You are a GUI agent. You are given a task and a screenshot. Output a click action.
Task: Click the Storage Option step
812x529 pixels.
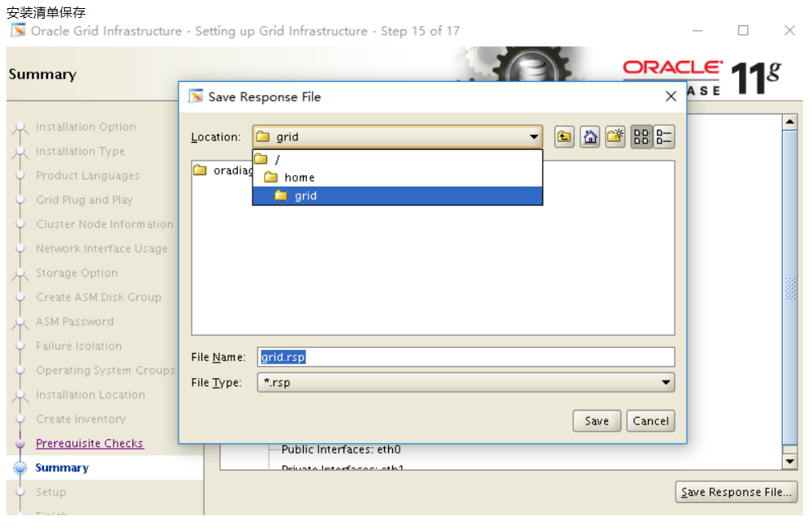point(76,273)
